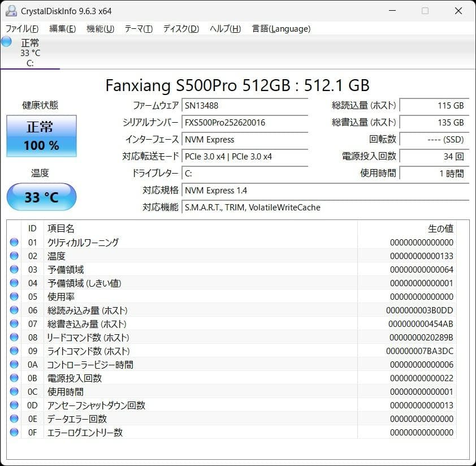The image size is (476, 466).
Task: Click the blue status indicator for クリティカルワーニング
Action: point(14,242)
